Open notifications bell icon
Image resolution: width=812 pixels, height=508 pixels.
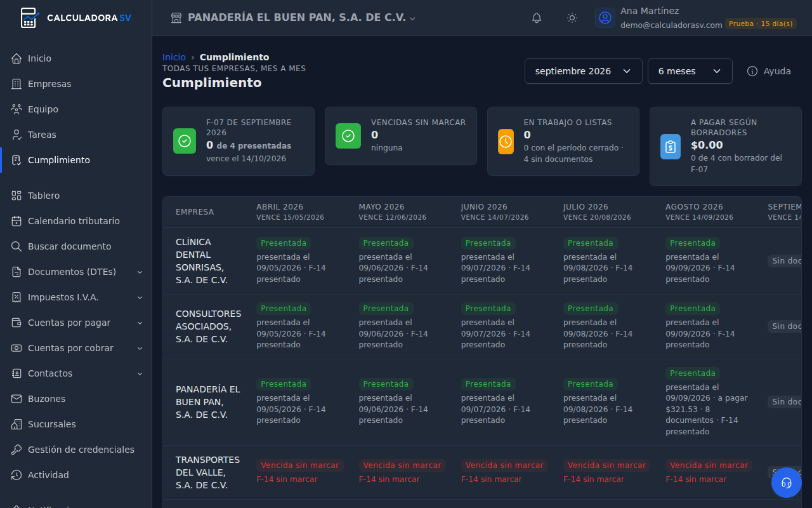(537, 18)
